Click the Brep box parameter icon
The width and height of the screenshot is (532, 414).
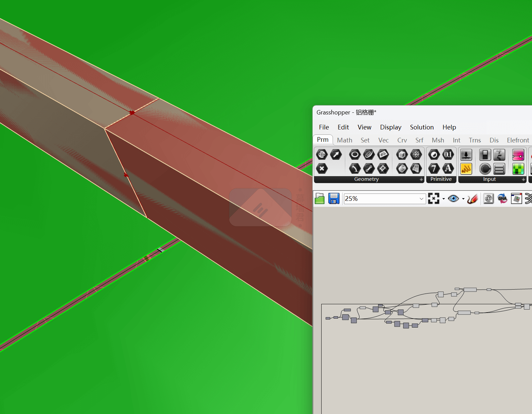tap(402, 155)
